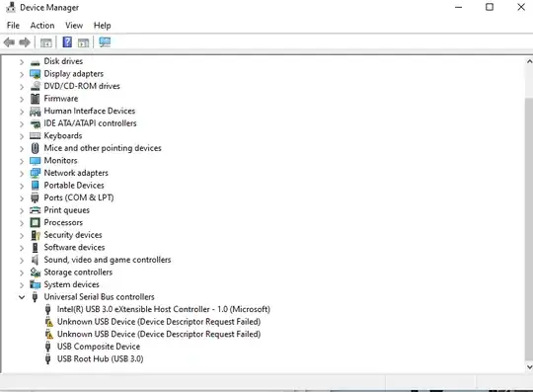533x392 pixels.
Task: Click the Display adapters icon
Action: coord(35,74)
